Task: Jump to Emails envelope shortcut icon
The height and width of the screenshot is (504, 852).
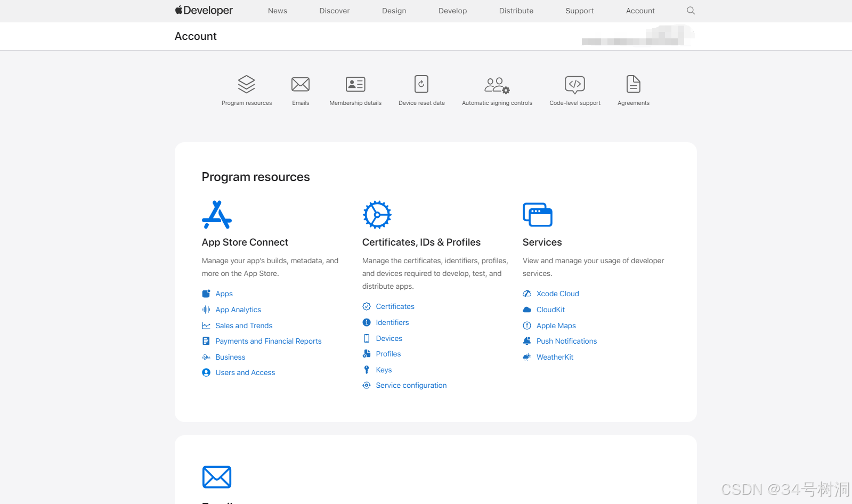Action: point(301,84)
